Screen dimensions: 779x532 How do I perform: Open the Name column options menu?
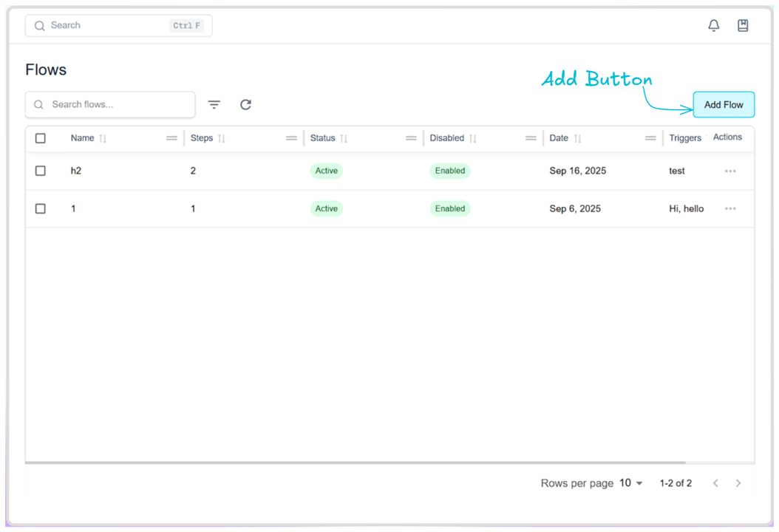click(x=171, y=137)
